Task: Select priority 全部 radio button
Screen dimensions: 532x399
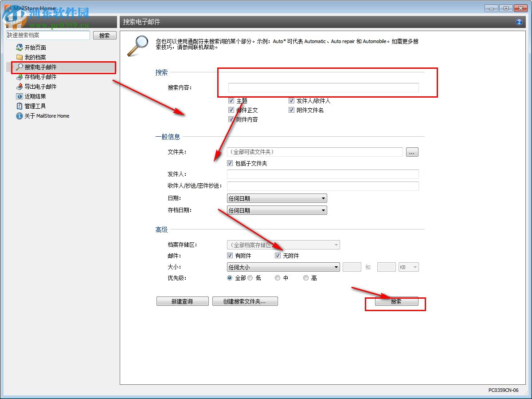Action: [x=230, y=278]
